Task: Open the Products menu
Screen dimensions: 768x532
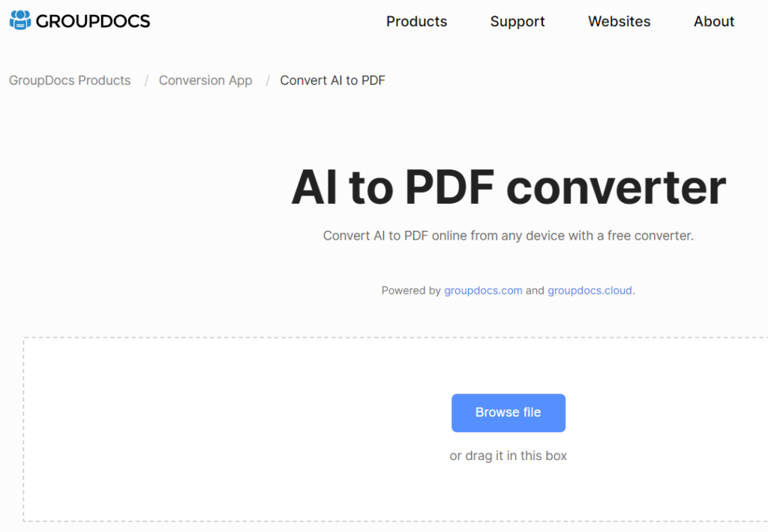Action: click(x=416, y=22)
